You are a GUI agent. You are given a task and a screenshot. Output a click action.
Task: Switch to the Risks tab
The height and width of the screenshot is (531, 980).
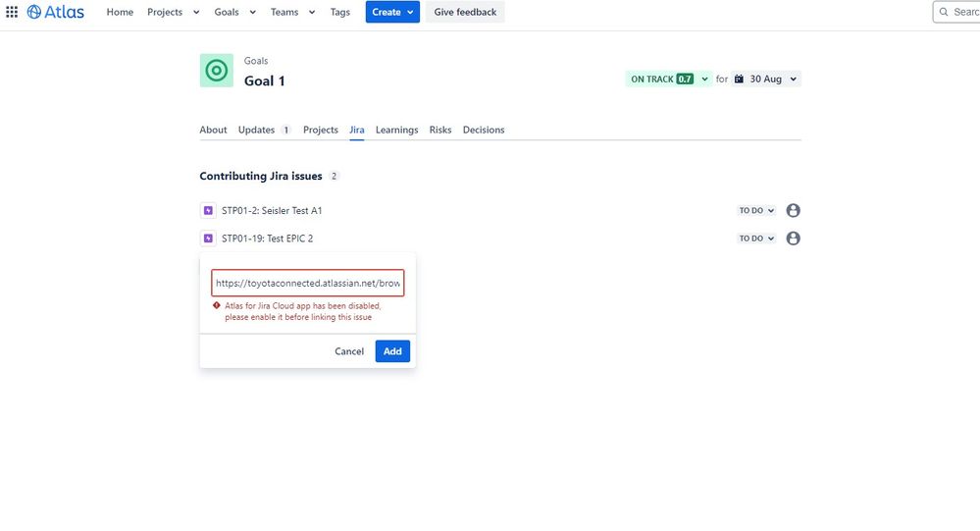click(440, 131)
